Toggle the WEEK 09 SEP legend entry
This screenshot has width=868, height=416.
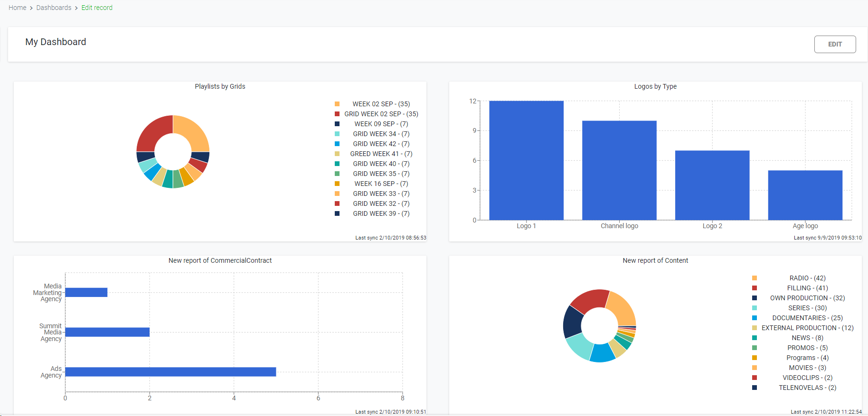pyautogui.click(x=381, y=124)
